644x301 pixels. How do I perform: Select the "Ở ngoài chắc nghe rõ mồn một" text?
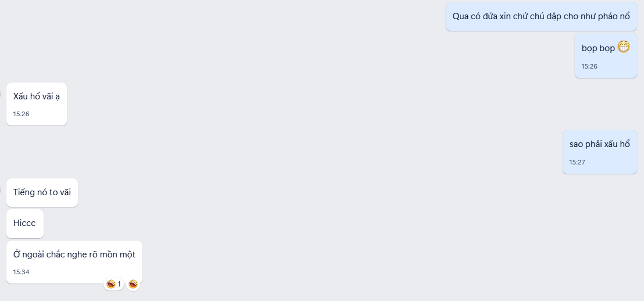pos(74,255)
